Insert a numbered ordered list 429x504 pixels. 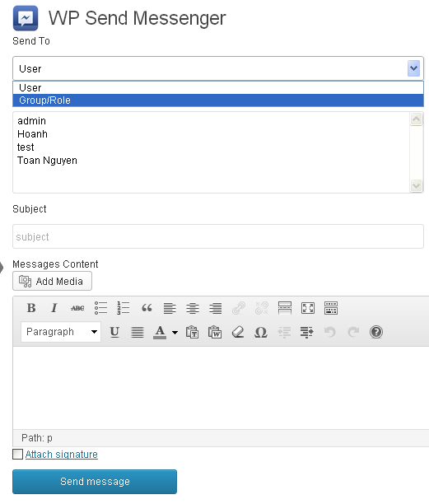coord(124,308)
